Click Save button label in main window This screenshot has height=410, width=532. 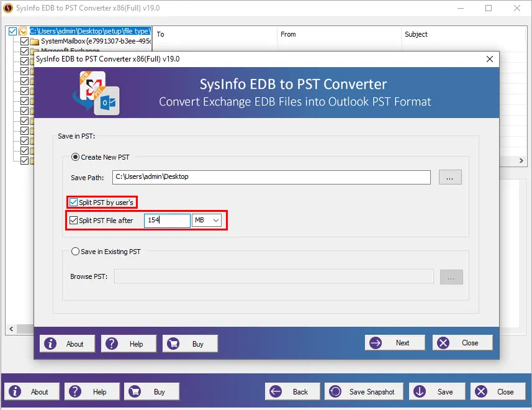click(x=445, y=391)
